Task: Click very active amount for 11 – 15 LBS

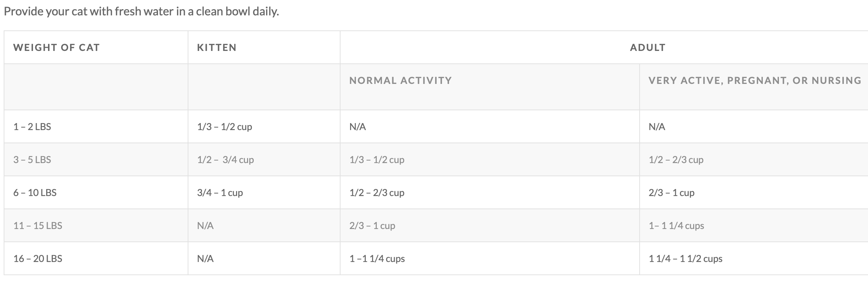Action: point(676,226)
